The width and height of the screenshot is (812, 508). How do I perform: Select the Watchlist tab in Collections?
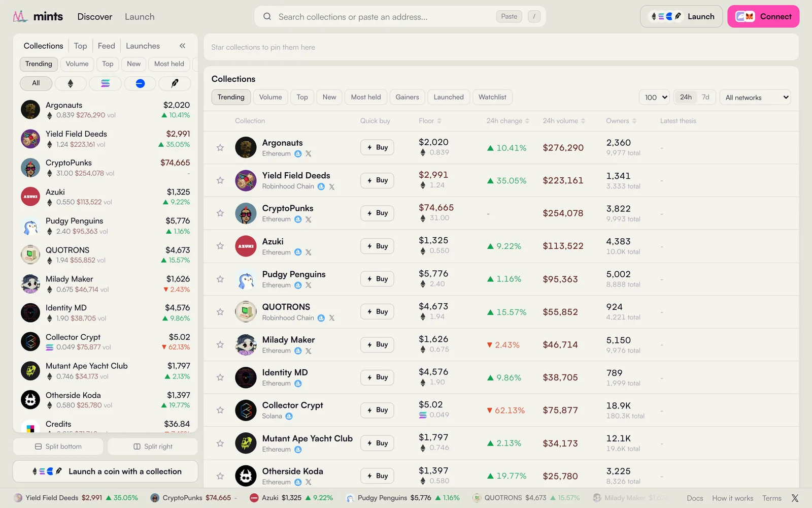click(492, 97)
